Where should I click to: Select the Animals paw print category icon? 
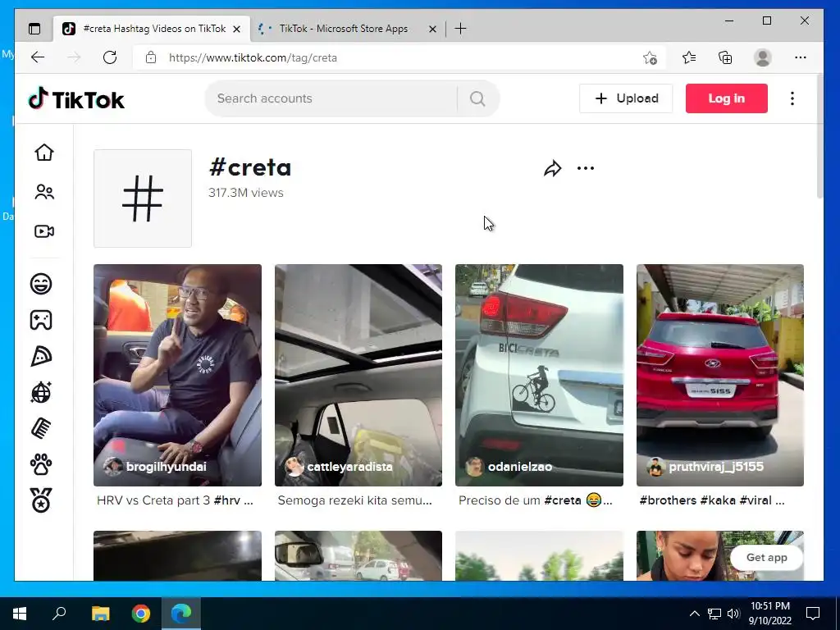coord(41,464)
